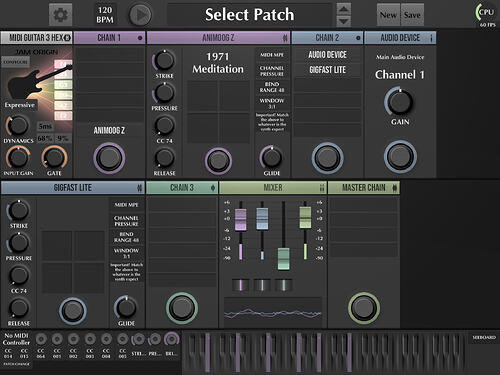500x375 pixels.
Task: Open settings with the gear icon
Action: [x=60, y=15]
